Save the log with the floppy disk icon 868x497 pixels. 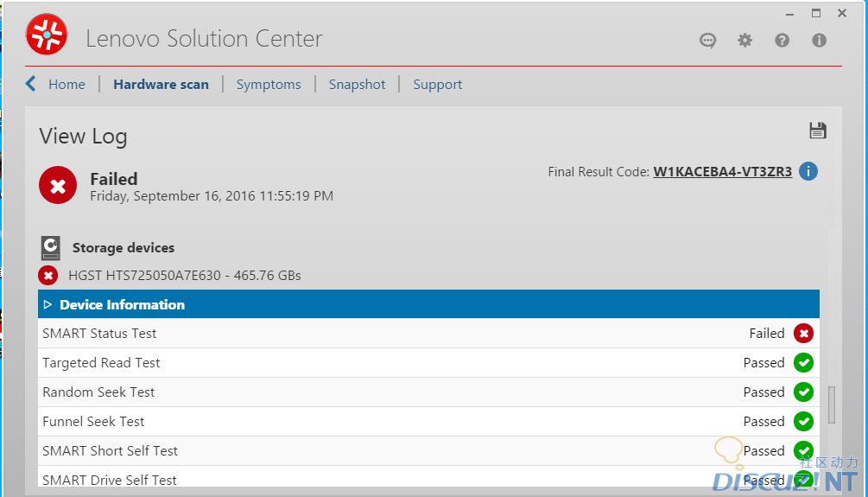click(818, 131)
